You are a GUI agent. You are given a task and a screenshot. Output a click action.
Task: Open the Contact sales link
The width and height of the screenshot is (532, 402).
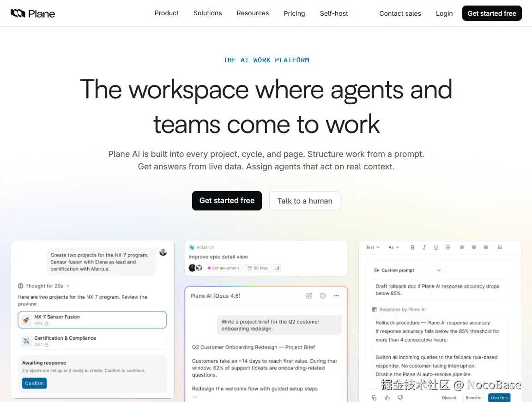(x=400, y=13)
